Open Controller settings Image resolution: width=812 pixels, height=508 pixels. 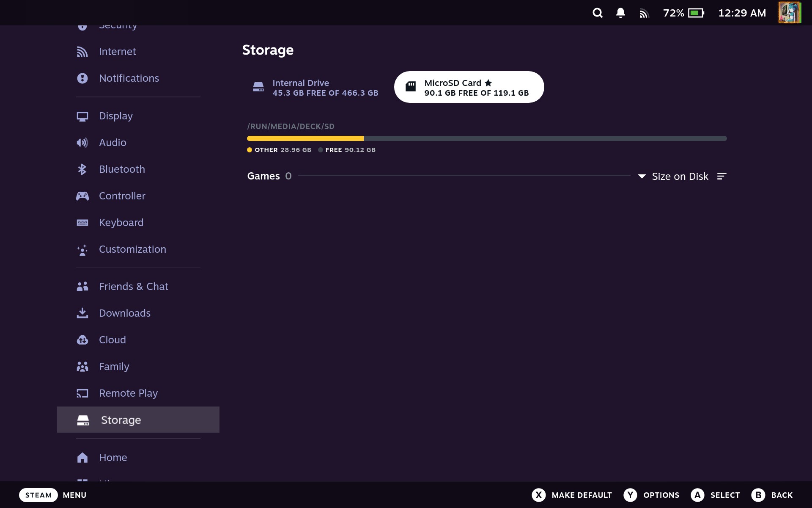point(138,196)
